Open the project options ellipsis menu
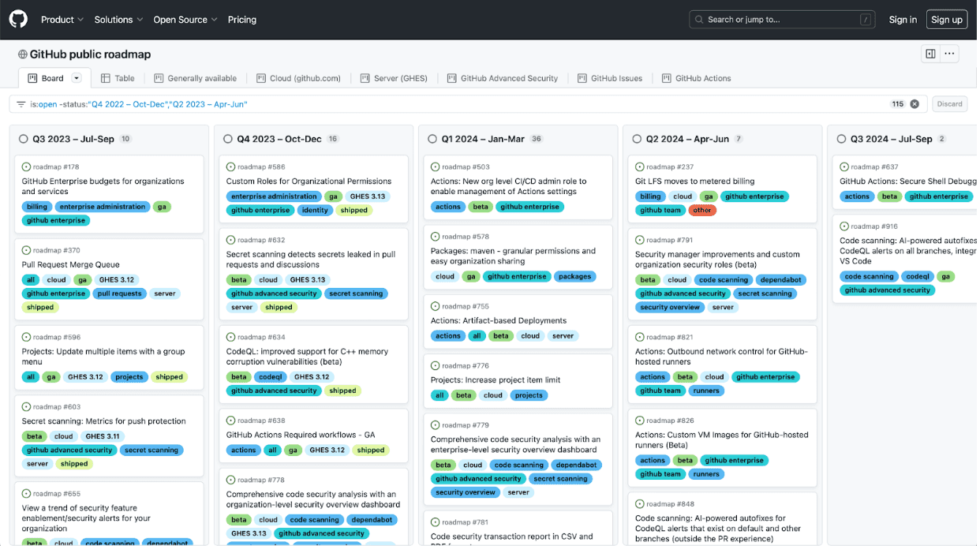Viewport: 980px width, 546px height. click(949, 53)
